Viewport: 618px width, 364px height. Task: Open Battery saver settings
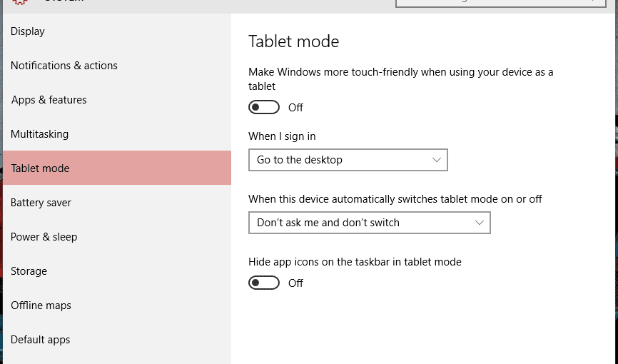(x=41, y=203)
